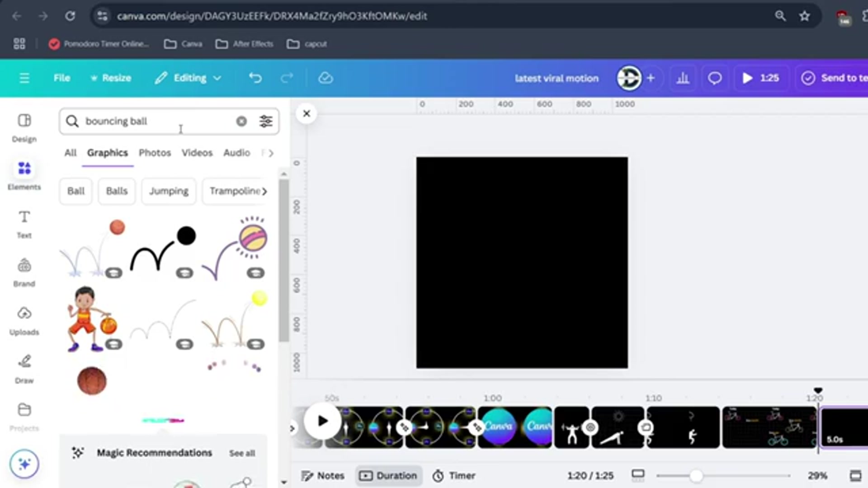
Task: Click the undo icon
Action: pos(255,78)
